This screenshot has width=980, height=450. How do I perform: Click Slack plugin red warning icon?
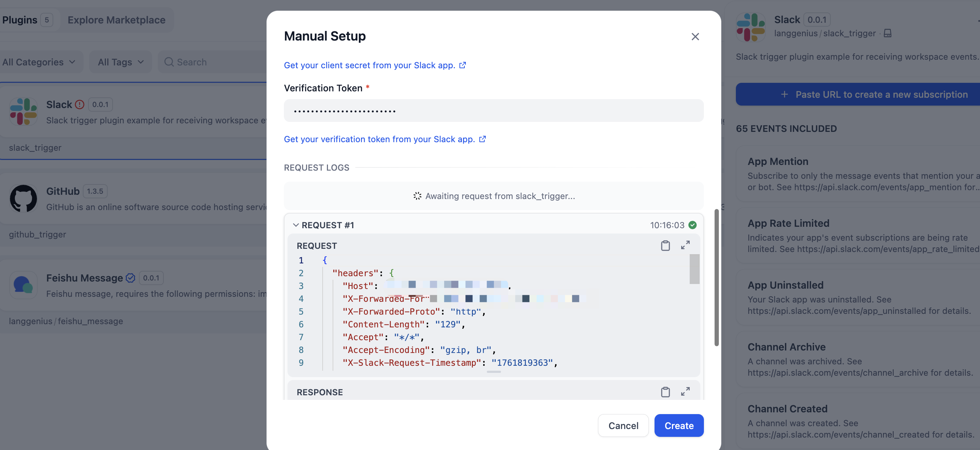[x=80, y=104]
